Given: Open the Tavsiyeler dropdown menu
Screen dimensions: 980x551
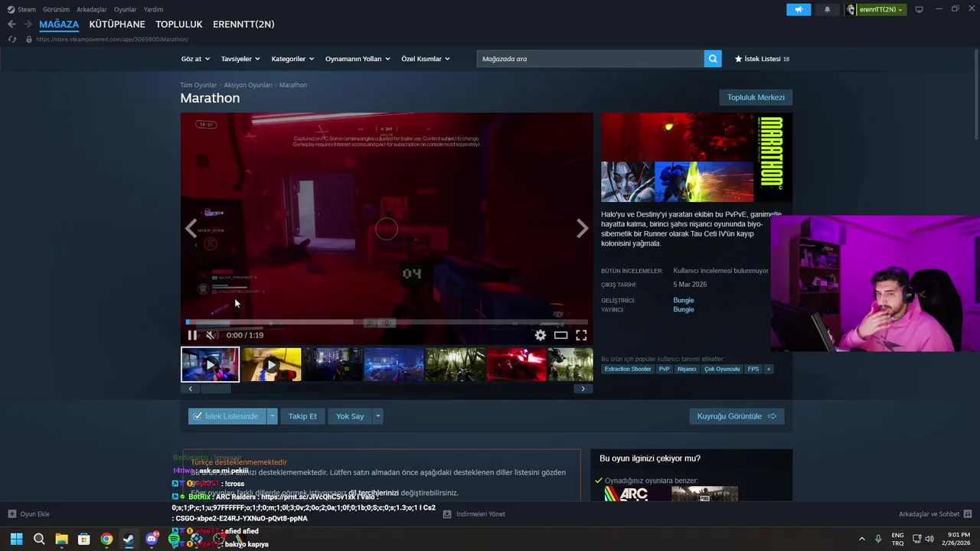Looking at the screenshot, I should click(240, 59).
